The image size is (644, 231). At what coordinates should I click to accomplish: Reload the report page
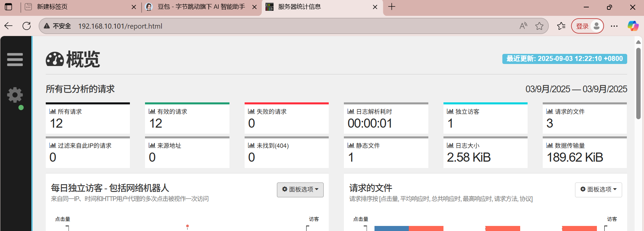pyautogui.click(x=27, y=26)
